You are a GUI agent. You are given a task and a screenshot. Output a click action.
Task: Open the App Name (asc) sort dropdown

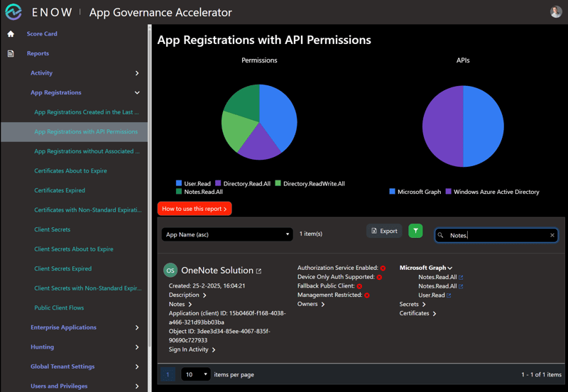pos(227,234)
